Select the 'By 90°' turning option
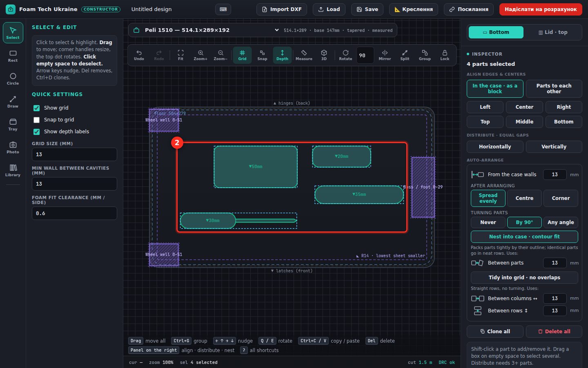 pos(524,222)
